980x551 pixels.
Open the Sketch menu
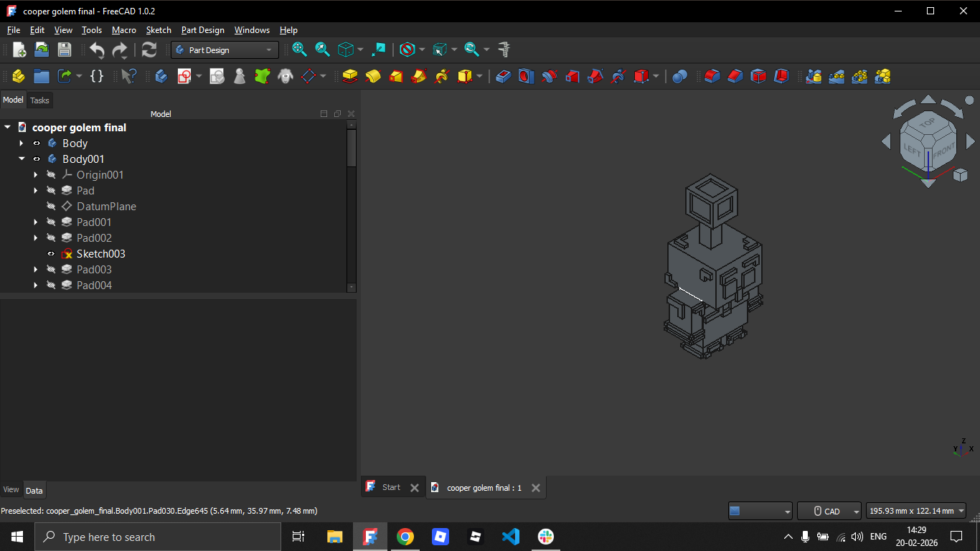click(x=159, y=30)
